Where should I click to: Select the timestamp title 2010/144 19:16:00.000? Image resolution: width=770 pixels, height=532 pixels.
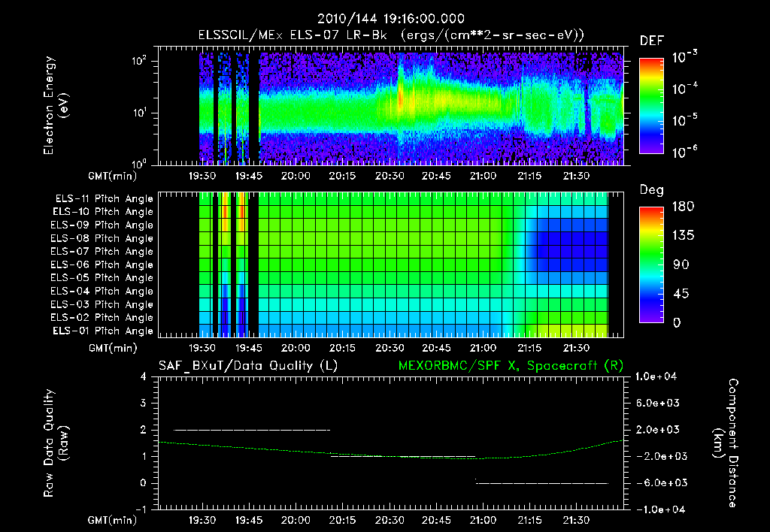(x=391, y=19)
